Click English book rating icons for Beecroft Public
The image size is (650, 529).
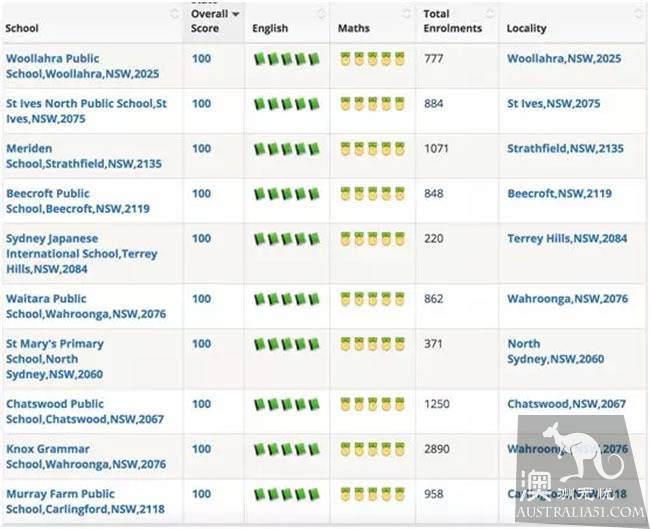(287, 194)
